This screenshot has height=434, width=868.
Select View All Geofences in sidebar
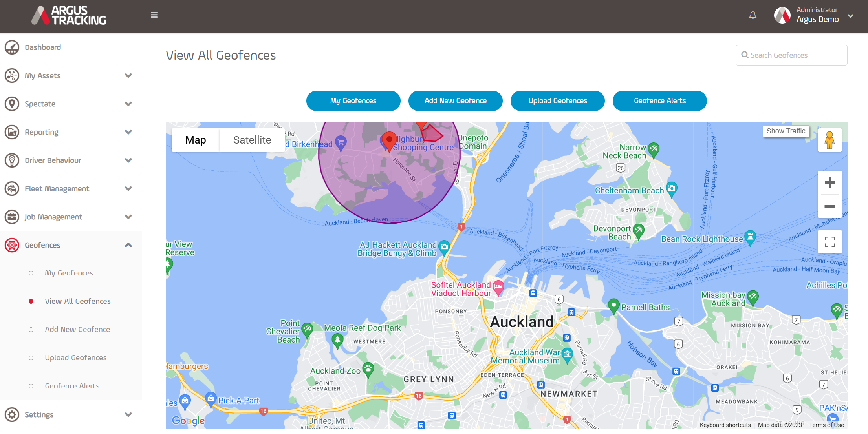coord(78,301)
